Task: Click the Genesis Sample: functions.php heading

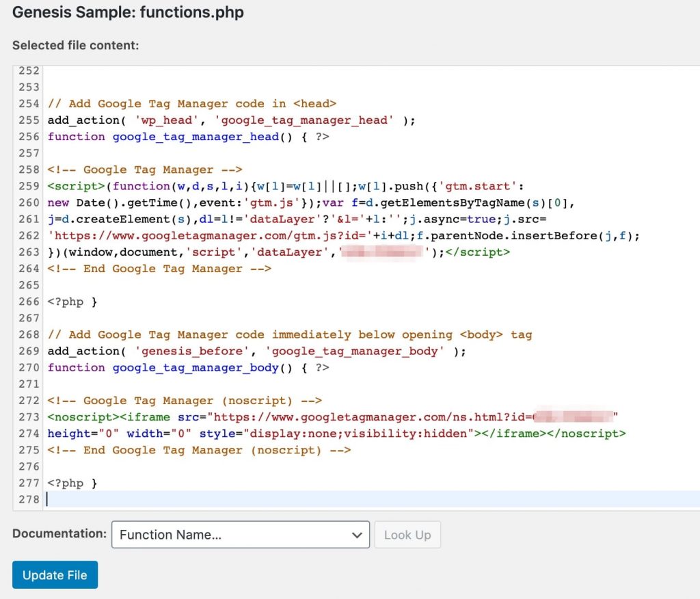Action: pos(129,12)
